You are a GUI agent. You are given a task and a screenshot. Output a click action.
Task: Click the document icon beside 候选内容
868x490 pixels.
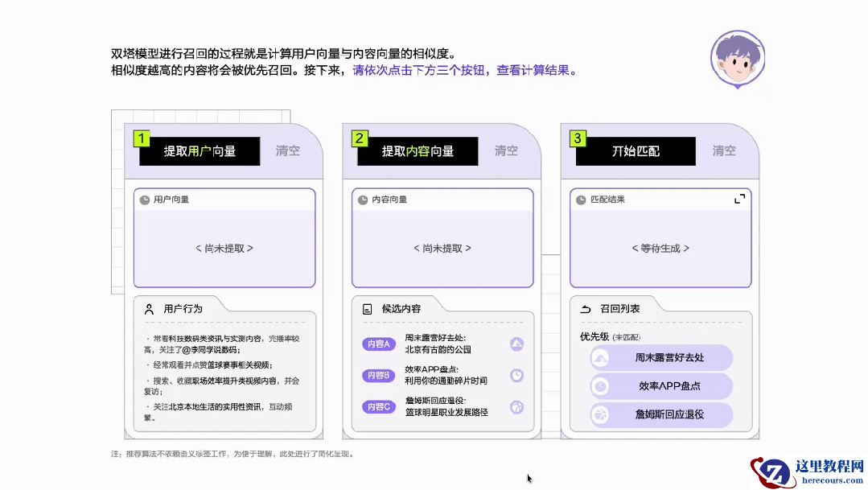[x=367, y=309]
